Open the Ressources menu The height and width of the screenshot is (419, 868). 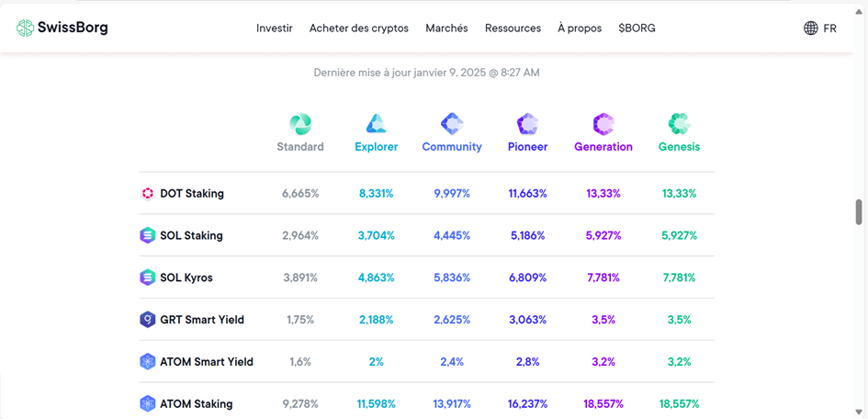coord(513,28)
